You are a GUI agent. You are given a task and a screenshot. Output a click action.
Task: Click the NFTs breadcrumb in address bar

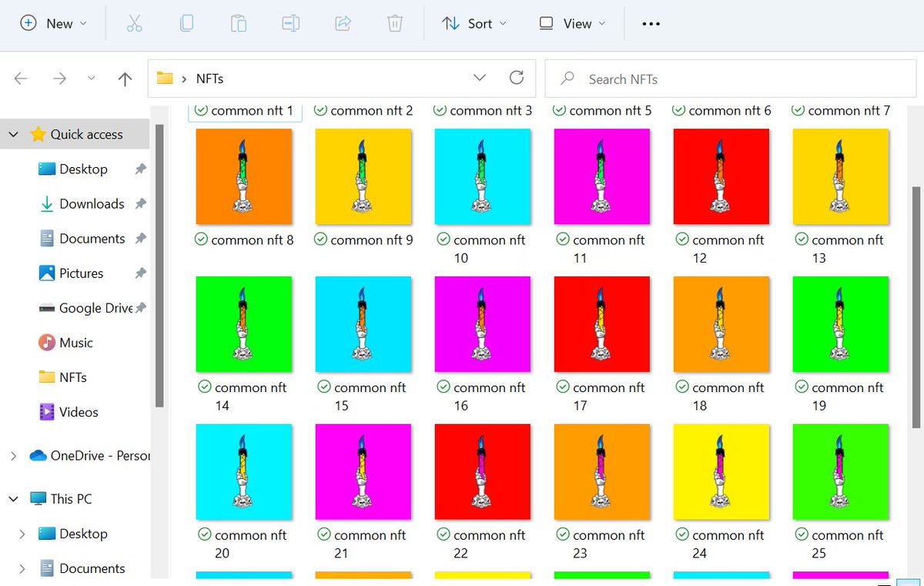coord(209,79)
